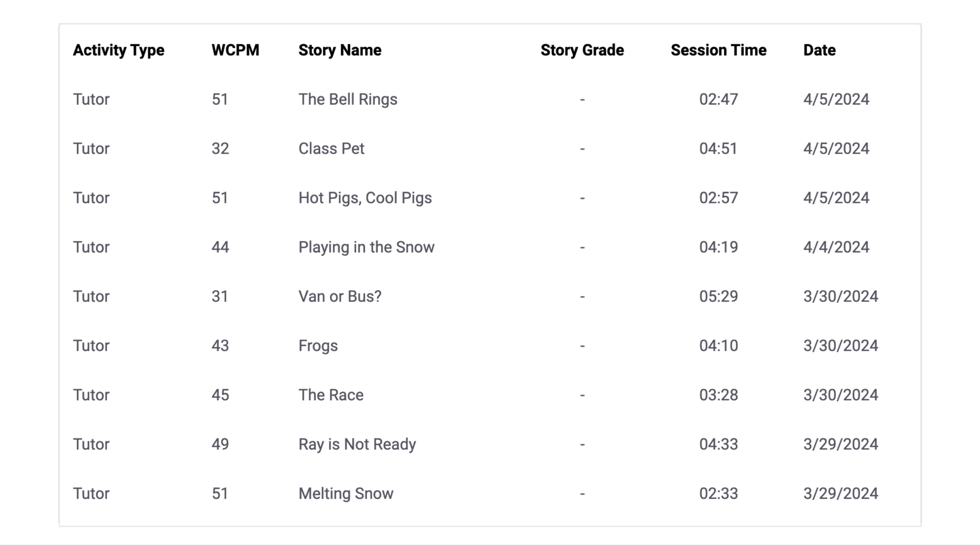Sort by the WCPM column header

pos(236,50)
